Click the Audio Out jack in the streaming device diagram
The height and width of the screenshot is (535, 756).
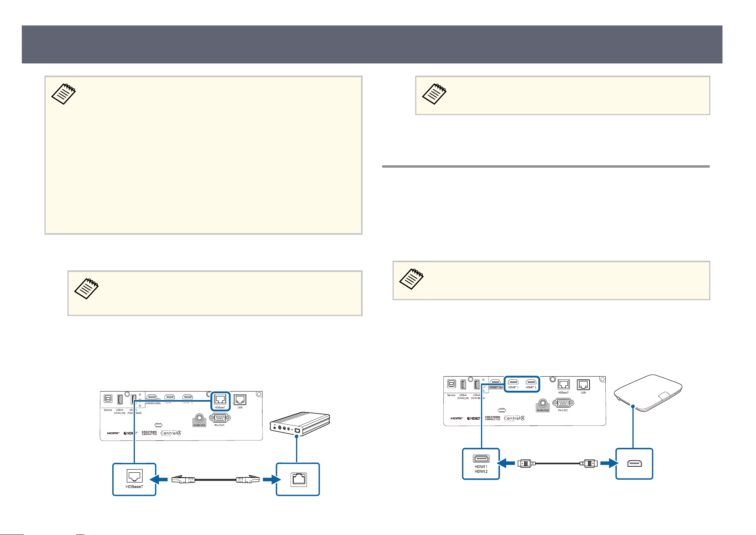pos(542,403)
